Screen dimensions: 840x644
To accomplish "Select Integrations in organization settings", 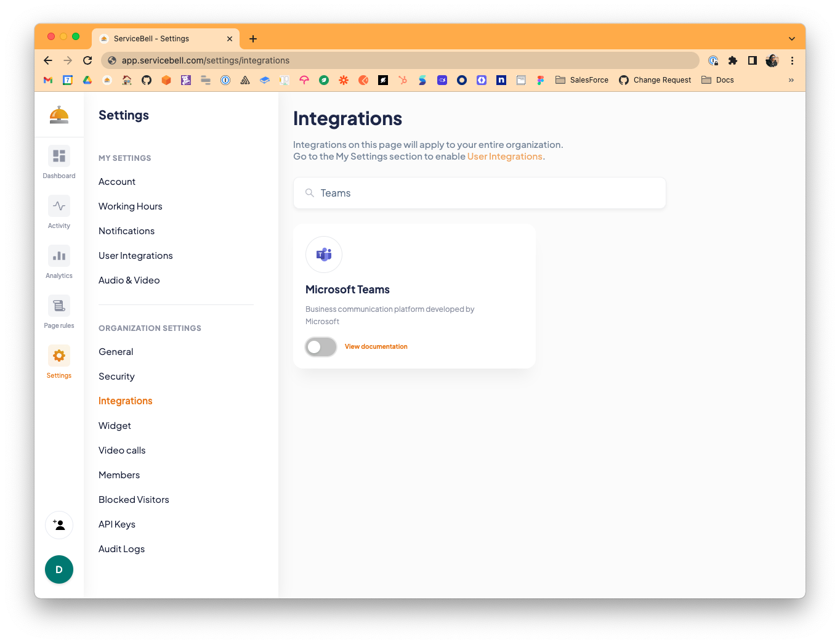I will click(126, 401).
